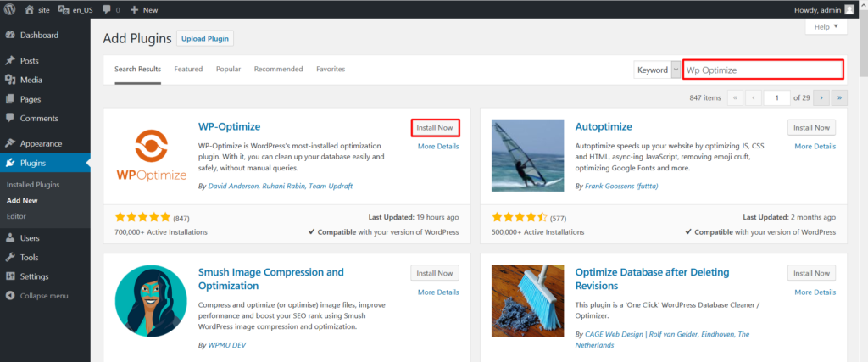Click the broom plugin thumbnail
868x362 pixels.
pos(527,301)
